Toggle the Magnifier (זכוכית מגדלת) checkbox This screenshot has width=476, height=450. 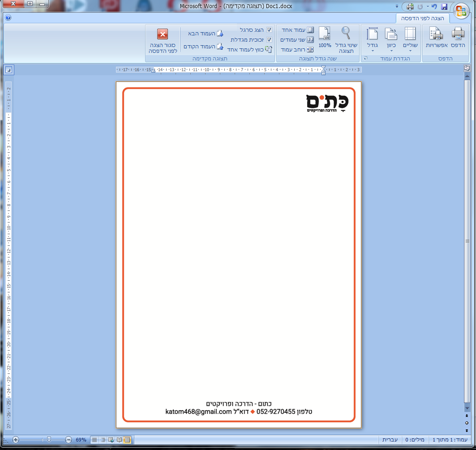pos(269,40)
